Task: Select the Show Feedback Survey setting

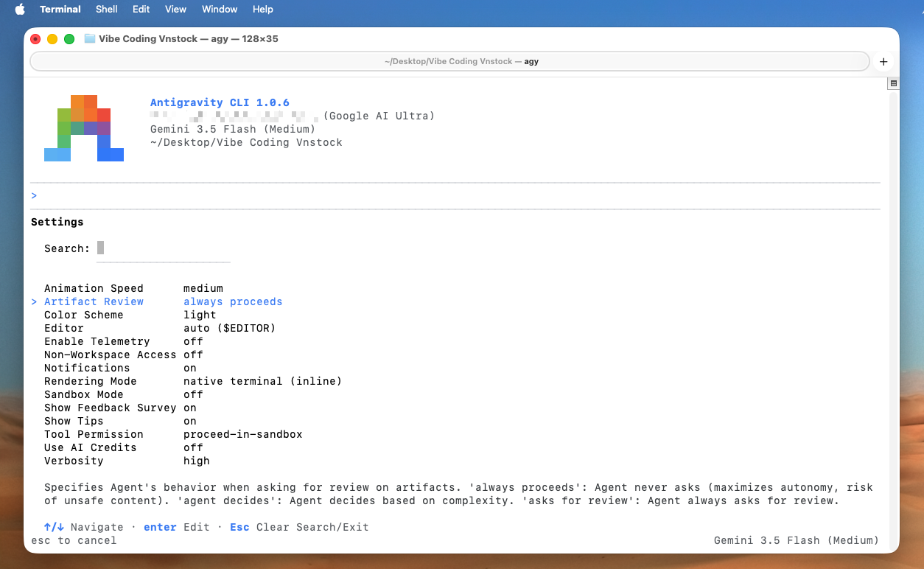Action: pyautogui.click(x=121, y=408)
